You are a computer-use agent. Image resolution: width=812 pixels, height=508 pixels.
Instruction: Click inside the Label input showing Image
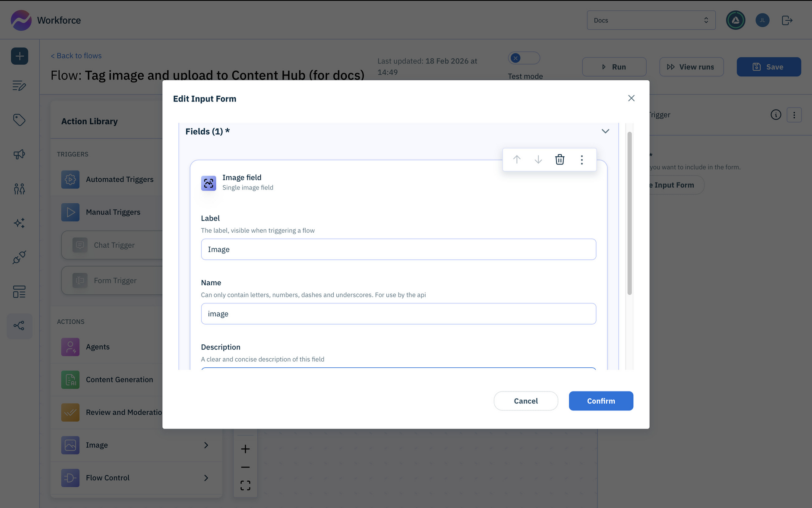coord(398,249)
